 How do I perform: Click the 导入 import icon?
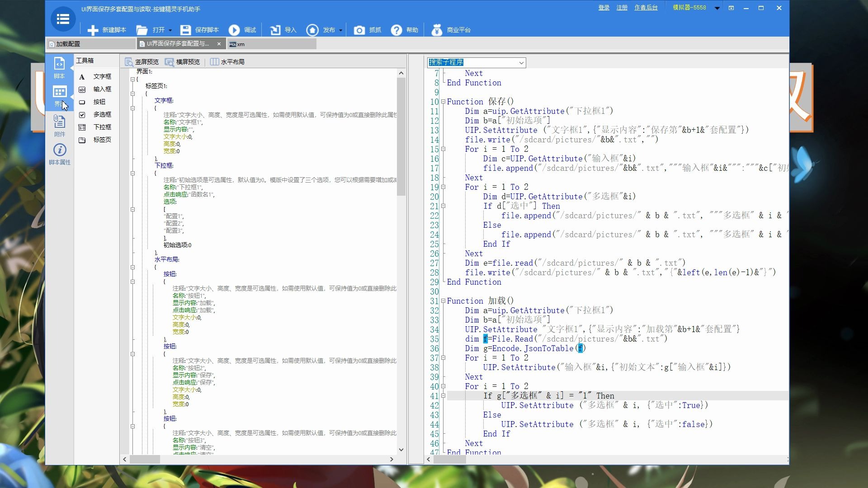(x=275, y=30)
